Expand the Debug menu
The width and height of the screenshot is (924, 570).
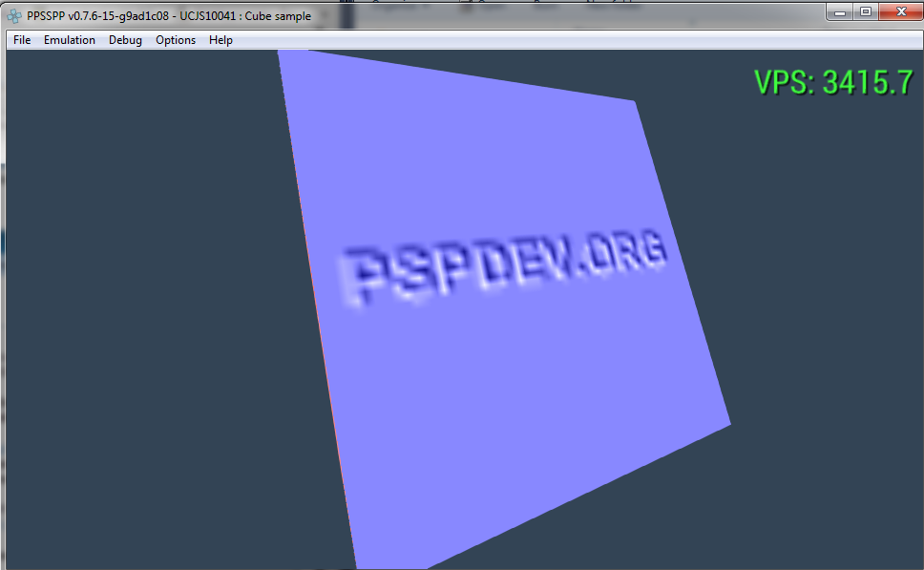click(125, 40)
